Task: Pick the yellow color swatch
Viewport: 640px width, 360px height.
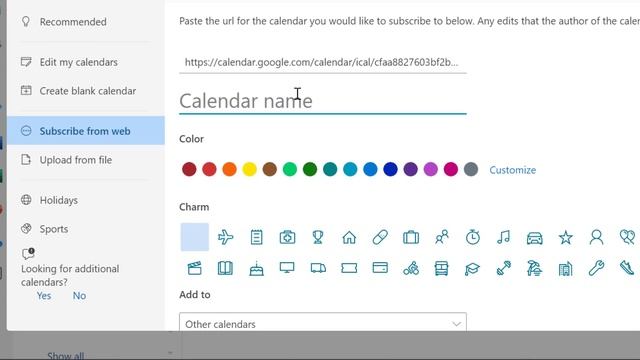Action: [x=249, y=169]
